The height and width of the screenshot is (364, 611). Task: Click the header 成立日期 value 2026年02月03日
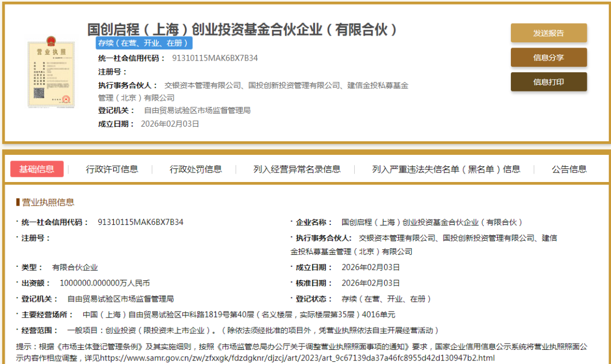pos(170,124)
